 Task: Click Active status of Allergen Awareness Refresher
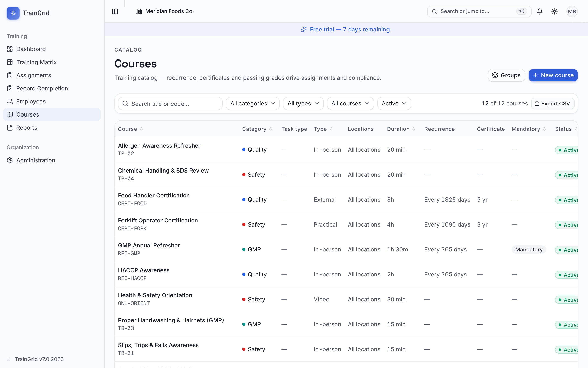(x=567, y=150)
